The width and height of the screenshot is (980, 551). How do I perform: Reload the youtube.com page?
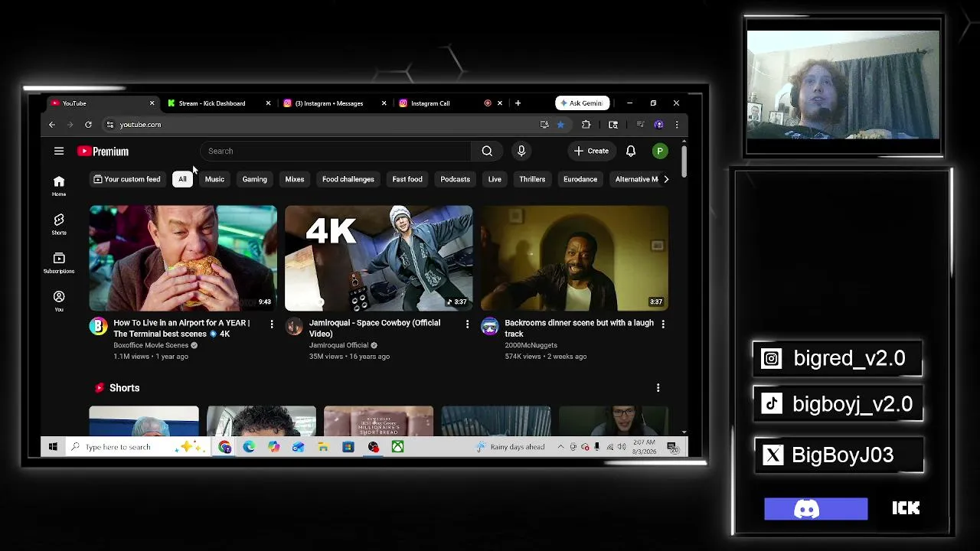88,125
